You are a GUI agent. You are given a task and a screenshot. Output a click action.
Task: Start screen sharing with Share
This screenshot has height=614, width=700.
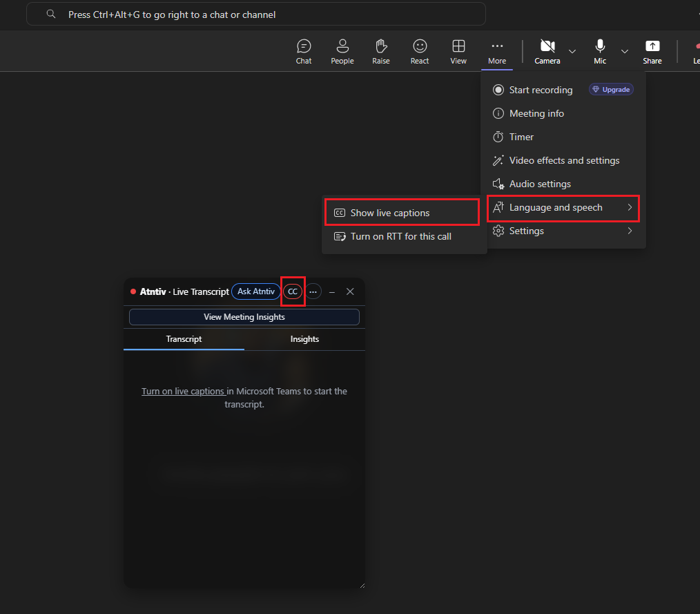pyautogui.click(x=652, y=51)
